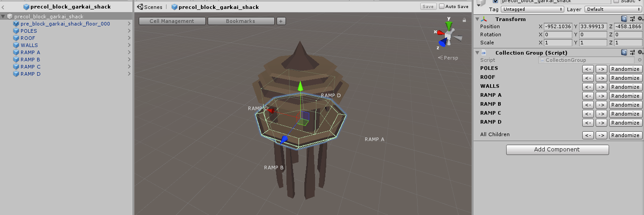Open Collection Group gear settings menu
Screen dimensions: 644x215
pos(640,52)
